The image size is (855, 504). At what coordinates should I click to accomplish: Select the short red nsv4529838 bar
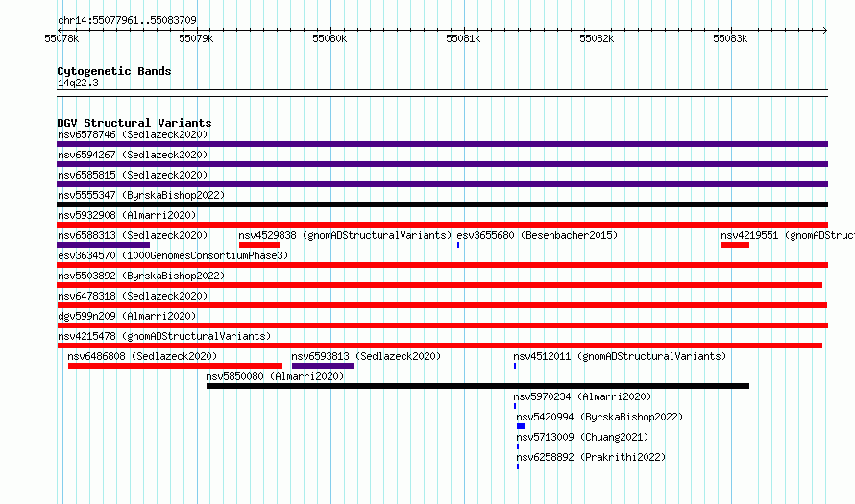click(x=259, y=245)
